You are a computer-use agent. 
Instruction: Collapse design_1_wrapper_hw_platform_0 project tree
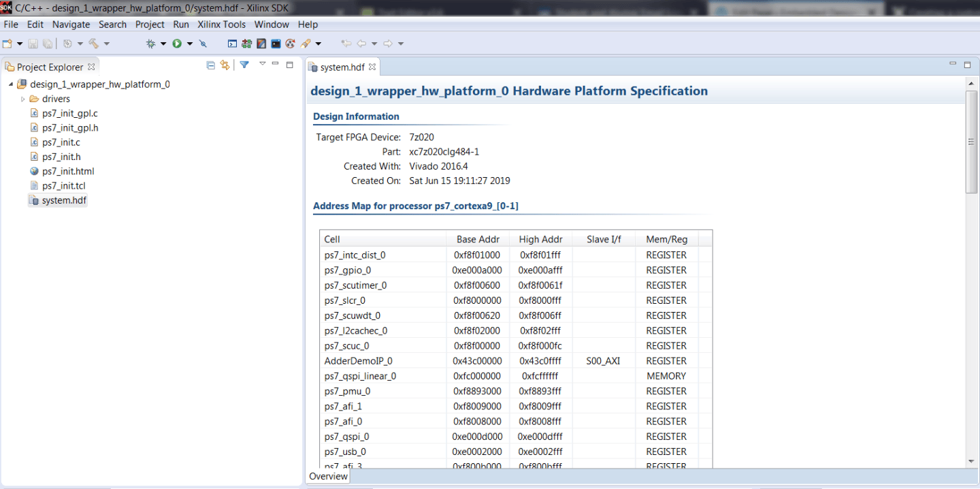pyautogui.click(x=11, y=84)
